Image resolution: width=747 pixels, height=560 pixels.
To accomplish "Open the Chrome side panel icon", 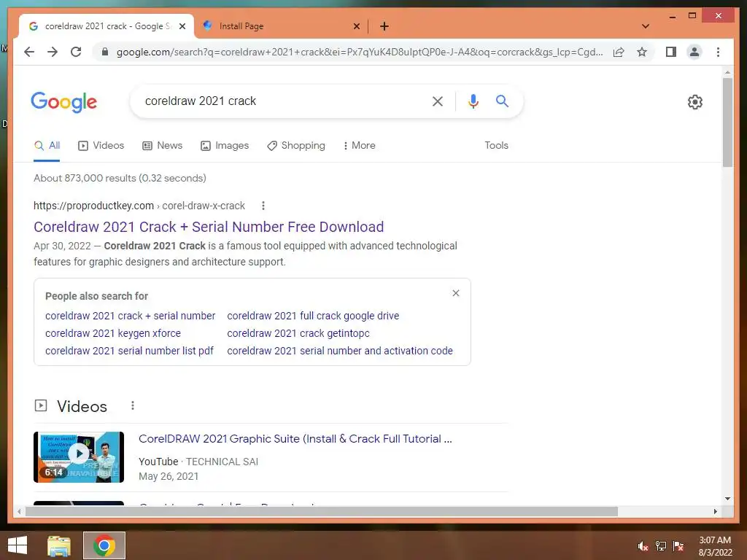I will tap(671, 52).
